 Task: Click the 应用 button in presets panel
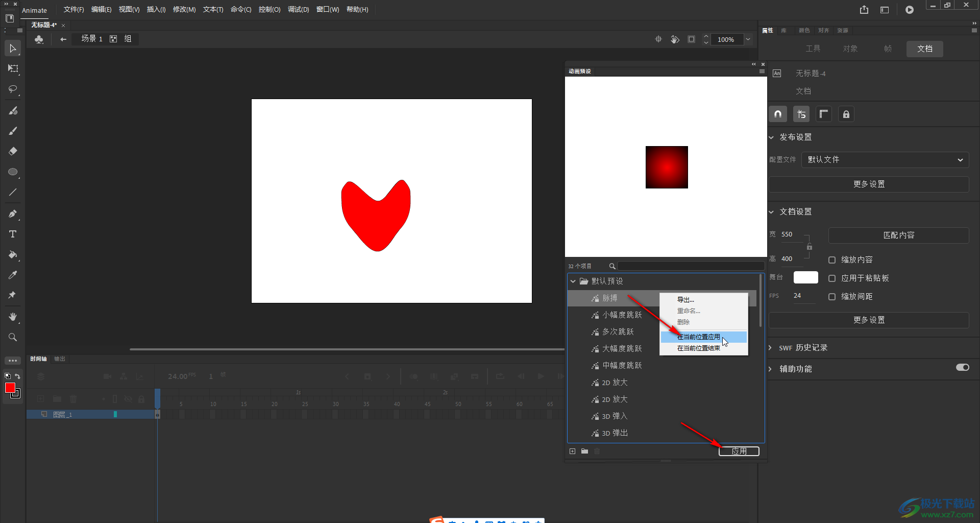(x=739, y=451)
